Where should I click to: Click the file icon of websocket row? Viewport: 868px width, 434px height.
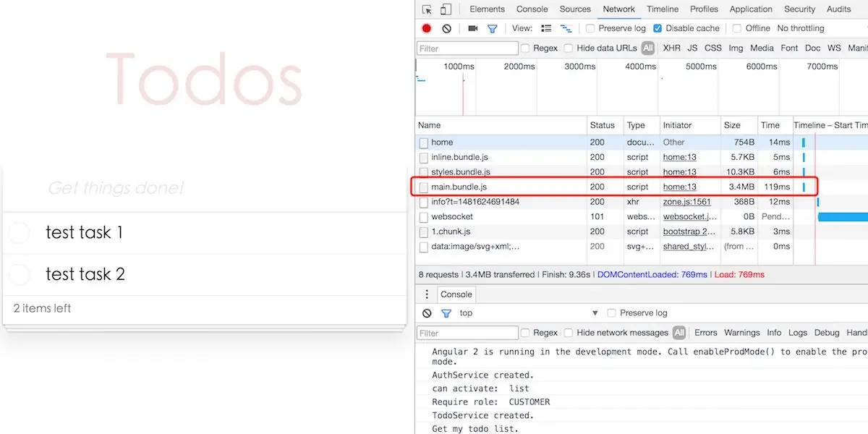tap(424, 217)
